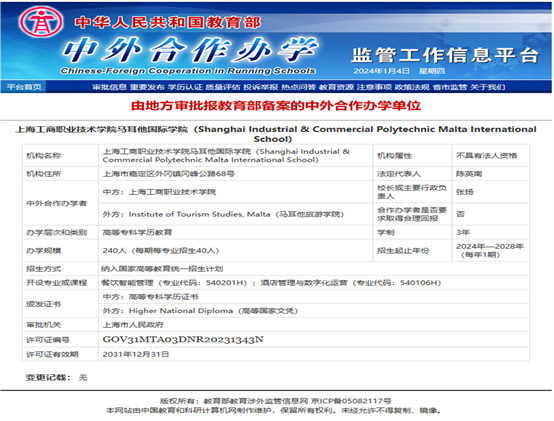Click the 办学规模 label
The image size is (554, 421).
[x=44, y=251]
